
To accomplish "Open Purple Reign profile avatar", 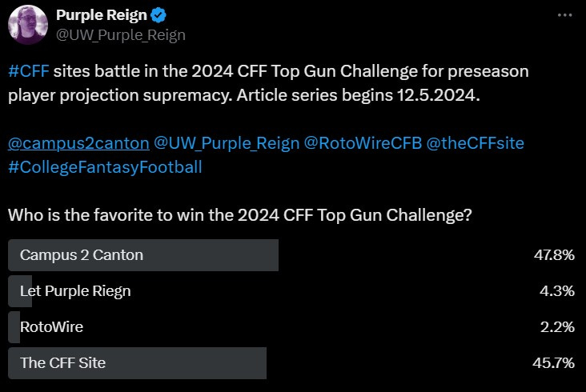I will pos(28,25).
